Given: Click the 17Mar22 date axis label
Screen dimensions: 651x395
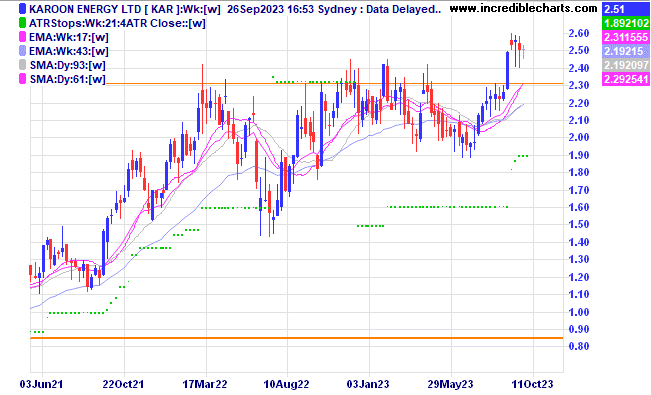Looking at the screenshot, I should (x=205, y=384).
